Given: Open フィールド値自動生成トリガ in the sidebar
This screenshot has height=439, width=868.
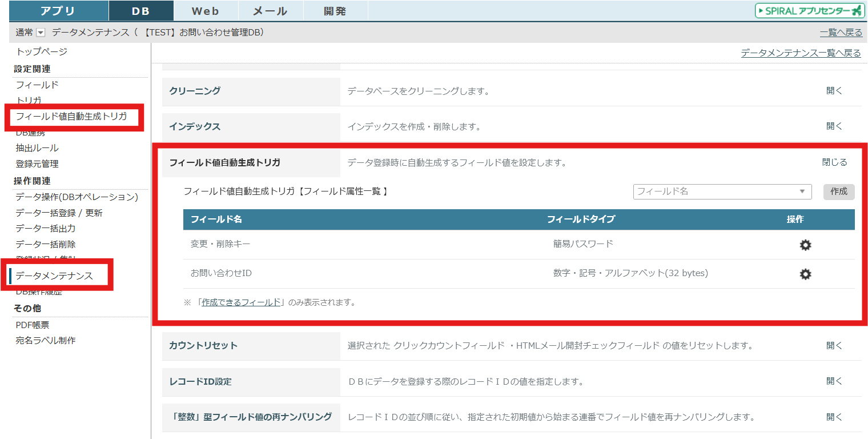Looking at the screenshot, I should pyautogui.click(x=71, y=117).
